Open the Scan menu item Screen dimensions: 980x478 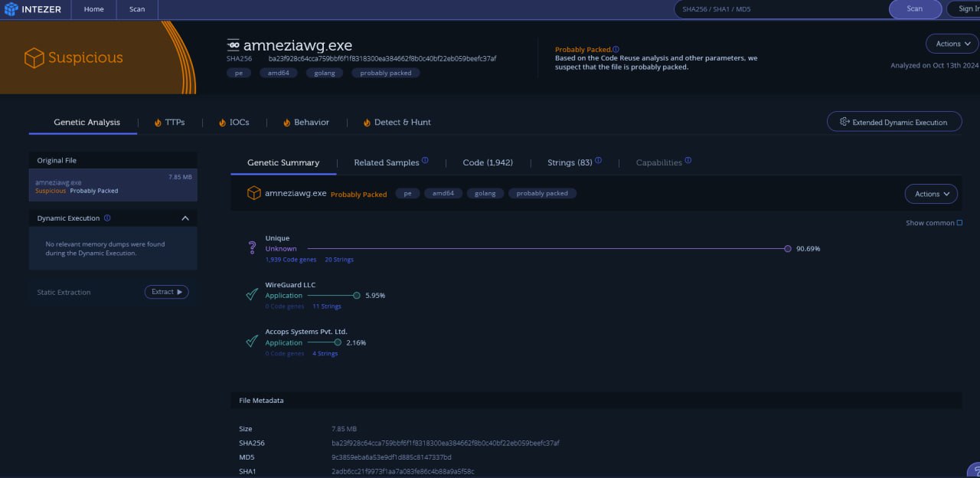click(x=137, y=9)
